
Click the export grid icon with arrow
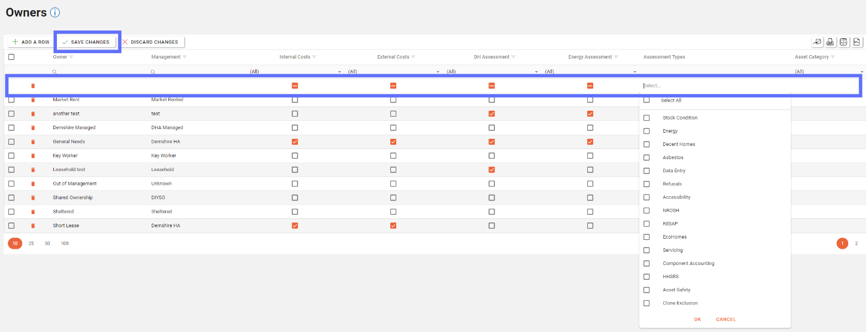(817, 42)
